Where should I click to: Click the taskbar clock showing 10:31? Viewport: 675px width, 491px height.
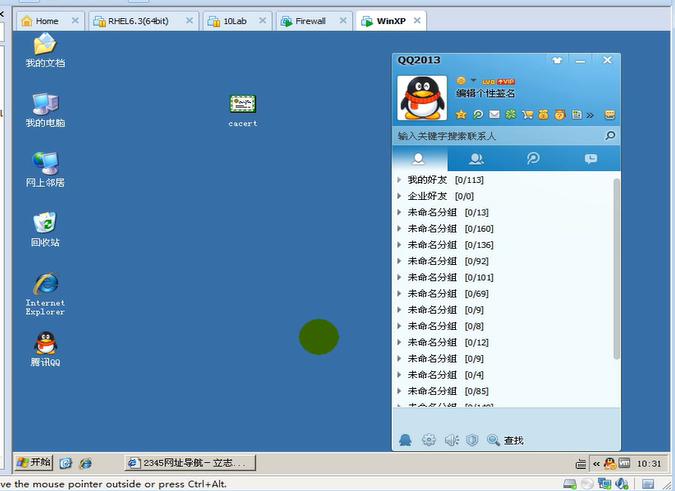(649, 464)
